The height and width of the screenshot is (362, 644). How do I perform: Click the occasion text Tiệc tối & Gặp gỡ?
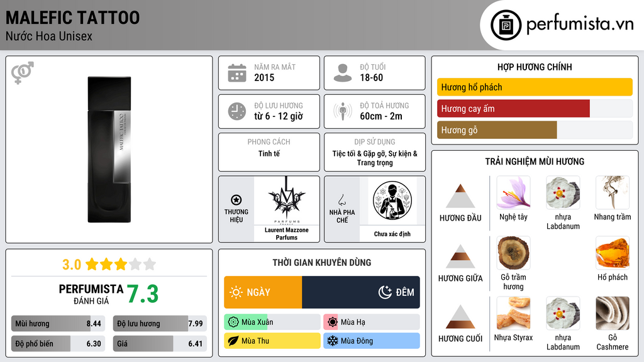359,153
